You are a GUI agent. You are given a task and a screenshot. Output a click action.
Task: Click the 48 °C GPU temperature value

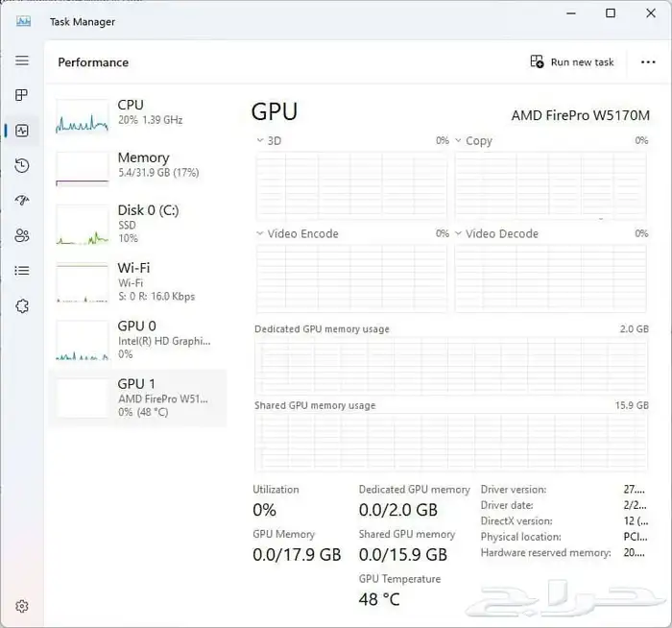click(x=379, y=599)
